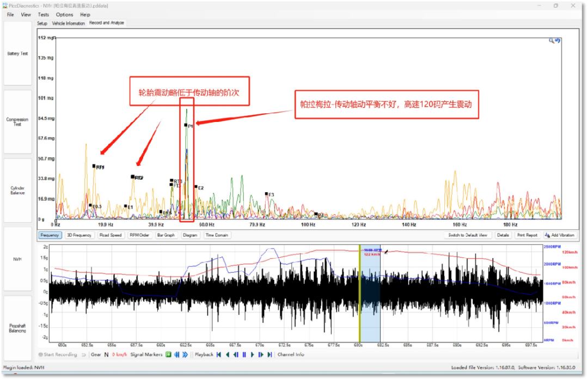The width and height of the screenshot is (588, 380).
Task: Open the View menu
Action: (26, 15)
